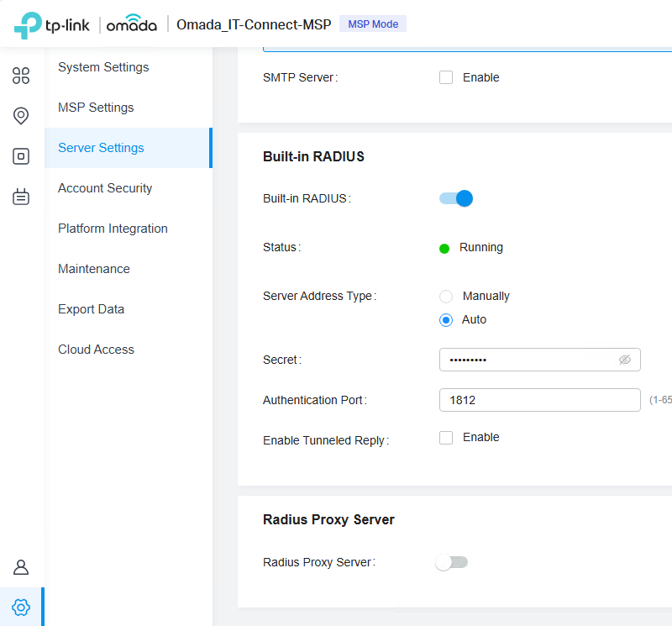Switch to MSP Settings section
The image size is (672, 626).
coord(96,108)
